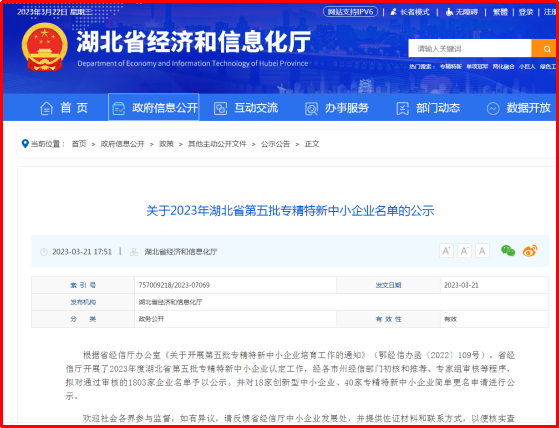Switch to 繁體 traditional Chinese
The width and height of the screenshot is (559, 428).
(500, 12)
